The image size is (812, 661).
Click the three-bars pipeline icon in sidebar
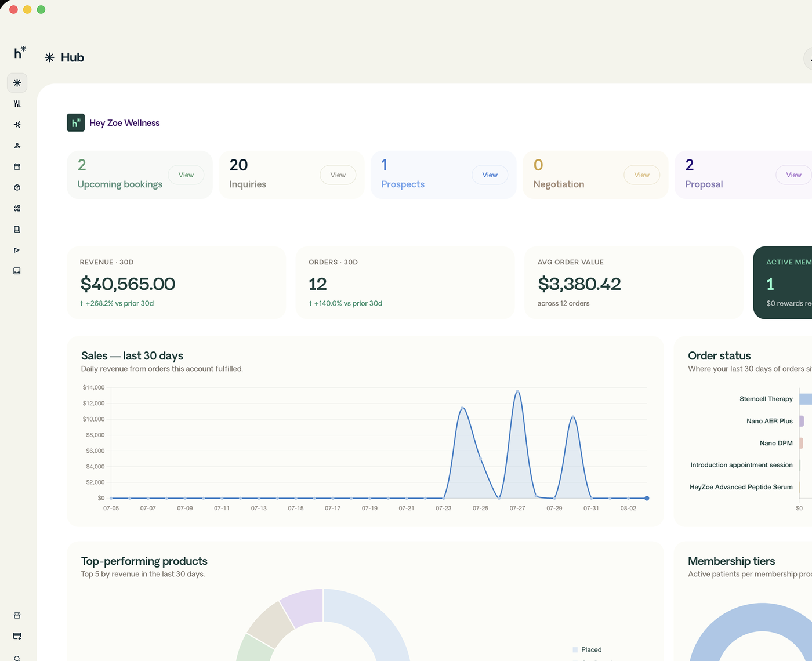(x=17, y=104)
